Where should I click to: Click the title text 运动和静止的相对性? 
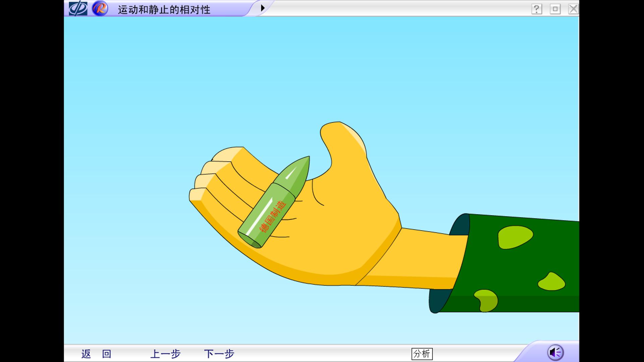pyautogui.click(x=164, y=10)
